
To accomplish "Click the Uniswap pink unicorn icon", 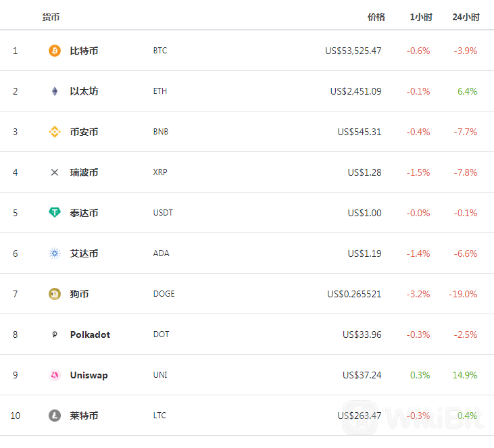I will 55,375.
